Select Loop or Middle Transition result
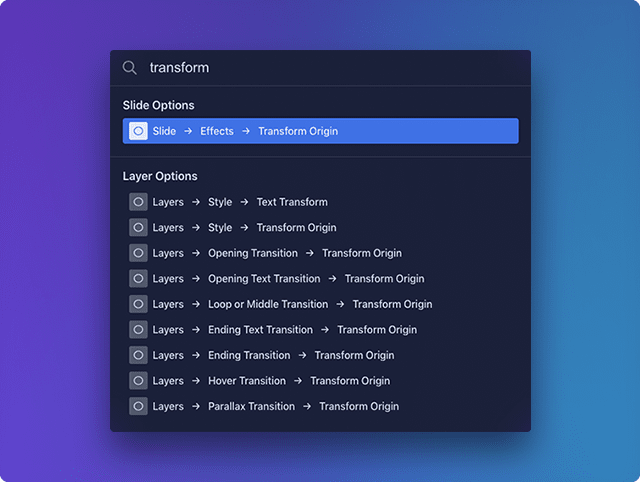The width and height of the screenshot is (640, 482). (x=320, y=304)
